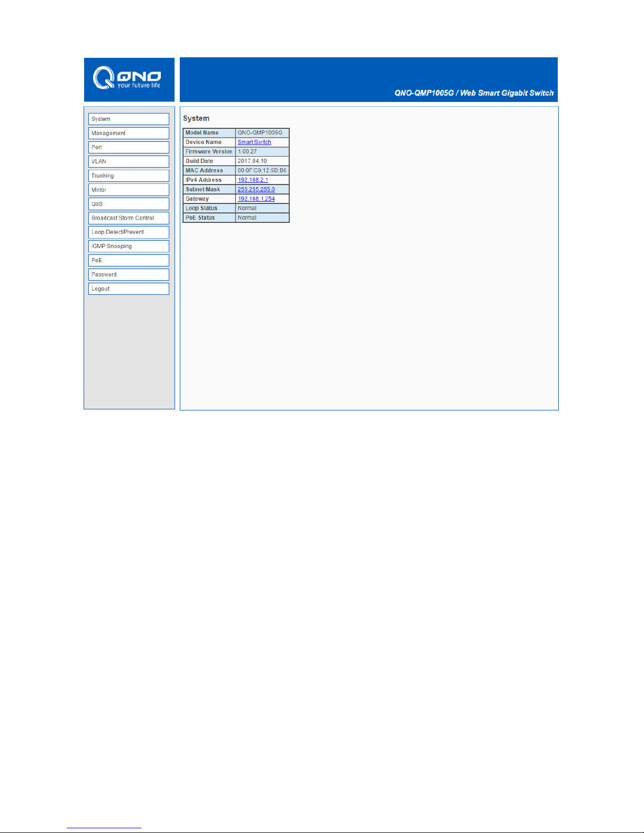Image resolution: width=644 pixels, height=833 pixels.
Task: Open the Trunking configuration
Action: (x=128, y=176)
